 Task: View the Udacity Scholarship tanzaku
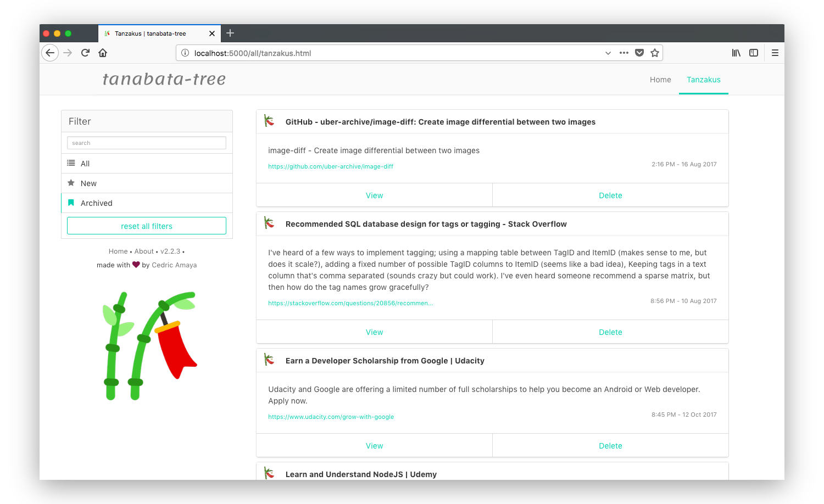(375, 446)
